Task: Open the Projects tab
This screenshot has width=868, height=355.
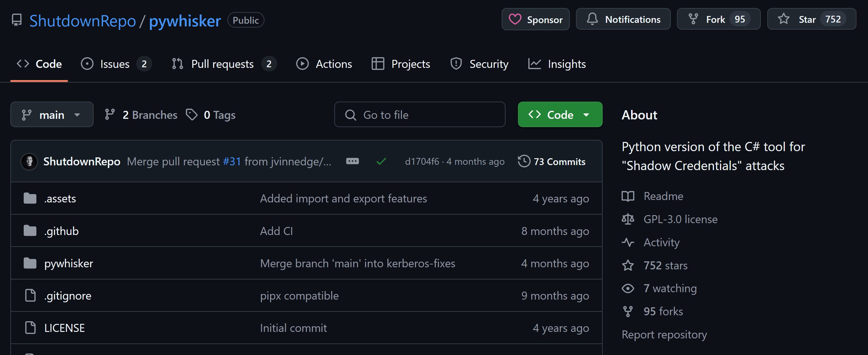Action: (401, 64)
